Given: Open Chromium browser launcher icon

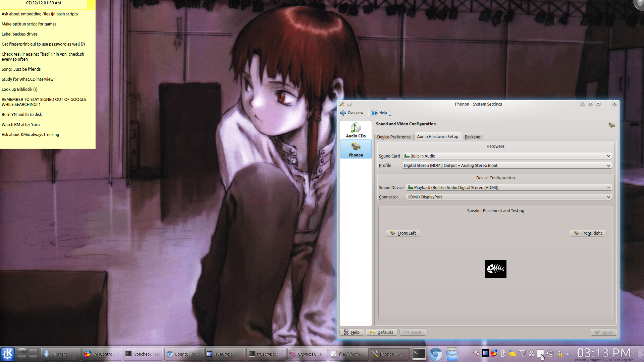Looking at the screenshot, I should (x=435, y=354).
